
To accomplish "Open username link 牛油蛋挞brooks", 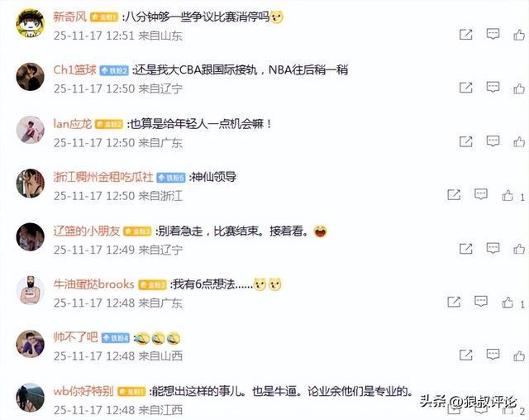I will (x=93, y=284).
